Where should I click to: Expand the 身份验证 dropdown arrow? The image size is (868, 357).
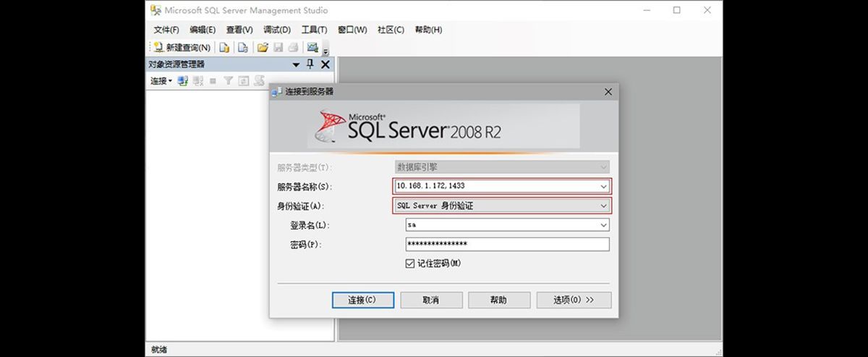tap(603, 206)
